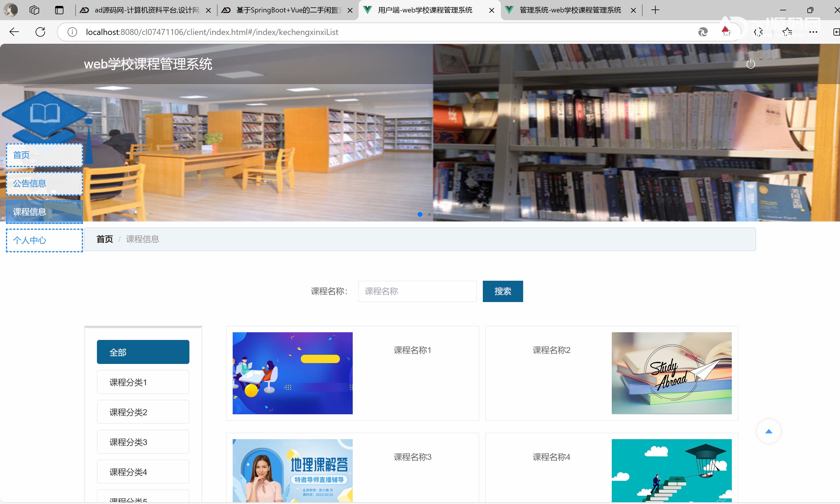840x504 pixels.
Task: Click the 搜索 search button
Action: [502, 291]
